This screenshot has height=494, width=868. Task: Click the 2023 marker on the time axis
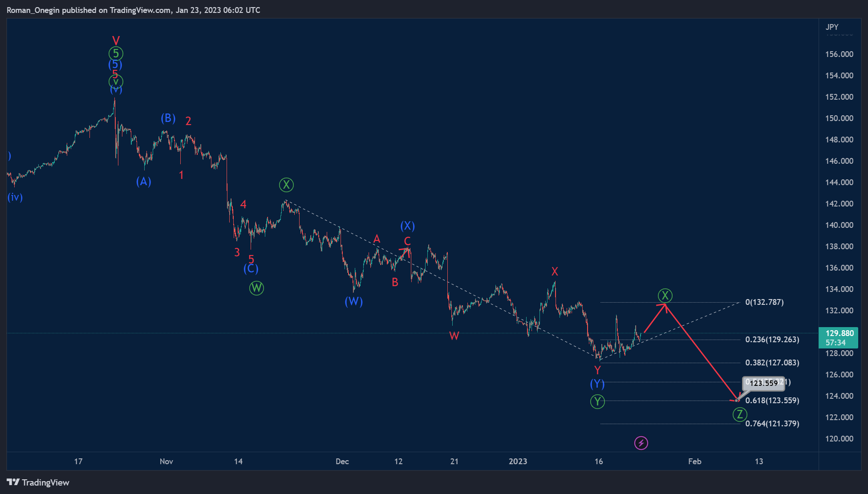tap(518, 462)
